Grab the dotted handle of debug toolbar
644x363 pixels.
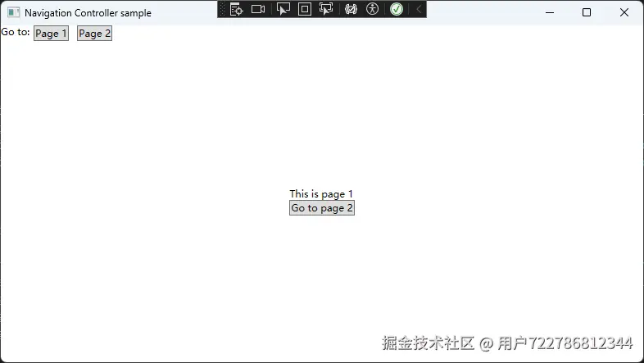tap(222, 9)
